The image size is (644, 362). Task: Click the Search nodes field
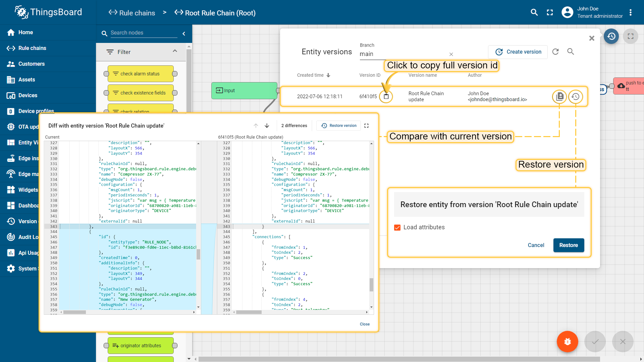pos(144,33)
